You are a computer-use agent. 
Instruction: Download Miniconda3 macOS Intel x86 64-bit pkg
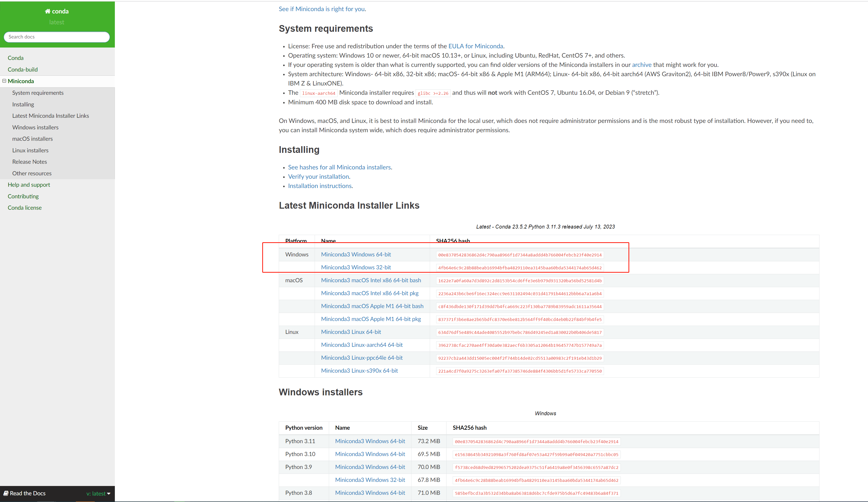click(370, 293)
